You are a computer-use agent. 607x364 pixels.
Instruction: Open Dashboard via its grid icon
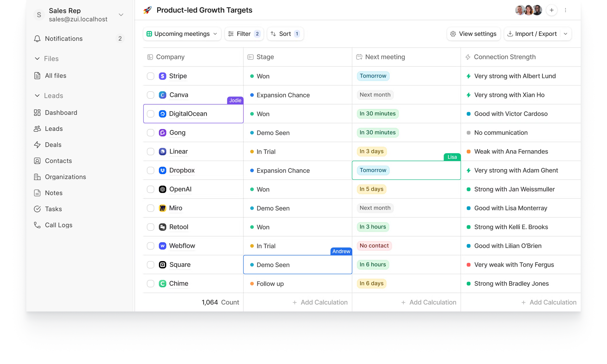point(37,113)
